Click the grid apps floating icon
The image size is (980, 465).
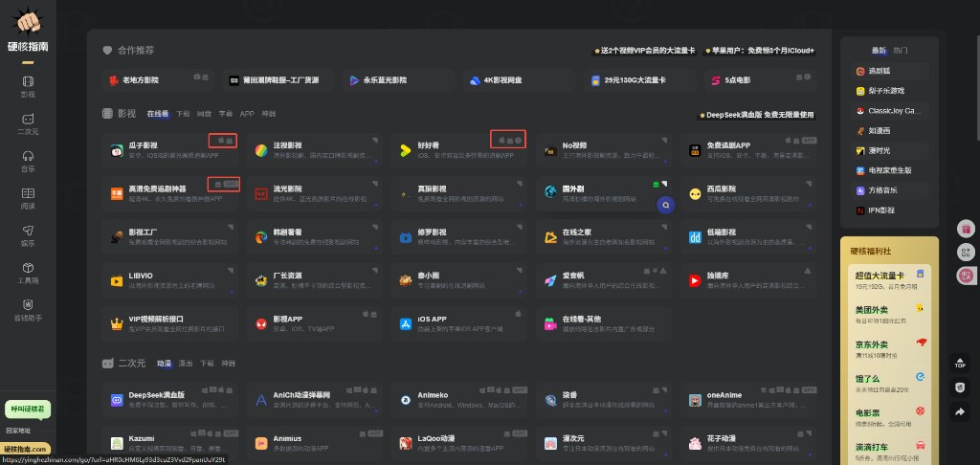tap(966, 252)
